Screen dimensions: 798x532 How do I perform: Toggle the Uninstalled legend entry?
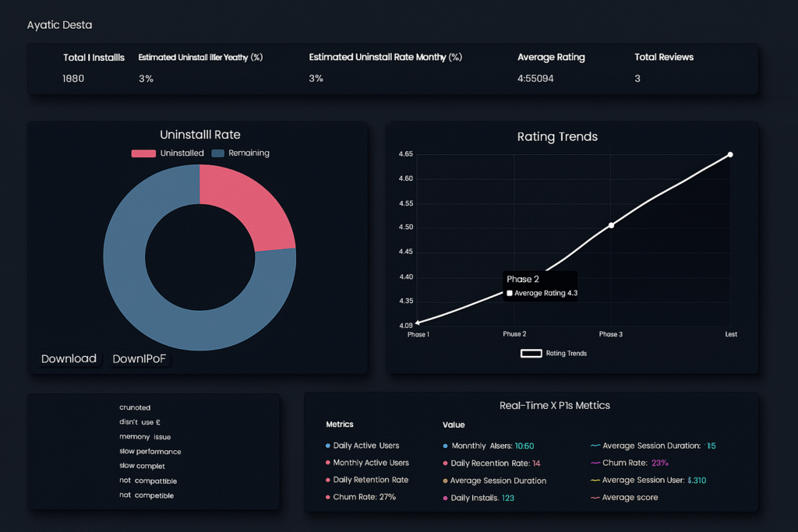click(x=168, y=153)
